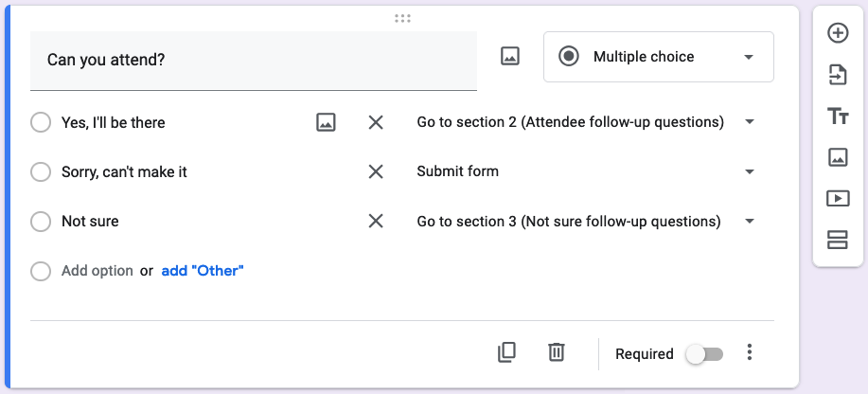Screen dimensions: 868x394
Task: Remove the "Sorry, can't make it" option
Action: tap(376, 171)
